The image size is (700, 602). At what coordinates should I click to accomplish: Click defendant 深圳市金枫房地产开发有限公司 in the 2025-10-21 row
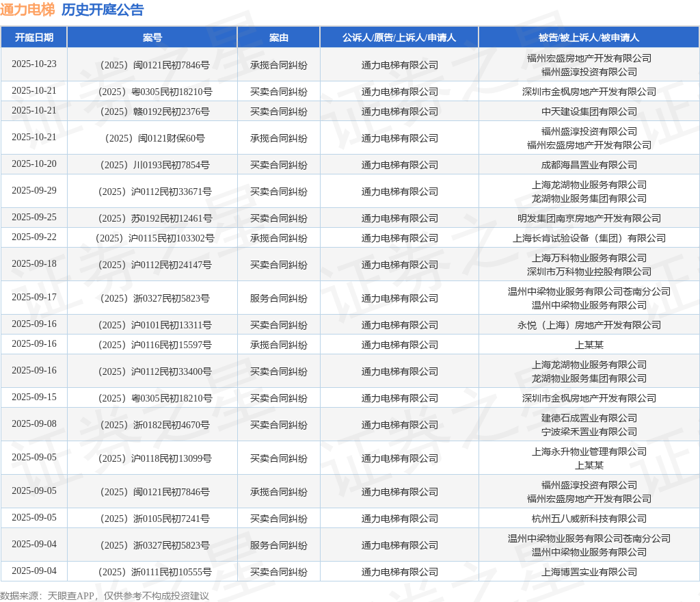pos(589,92)
